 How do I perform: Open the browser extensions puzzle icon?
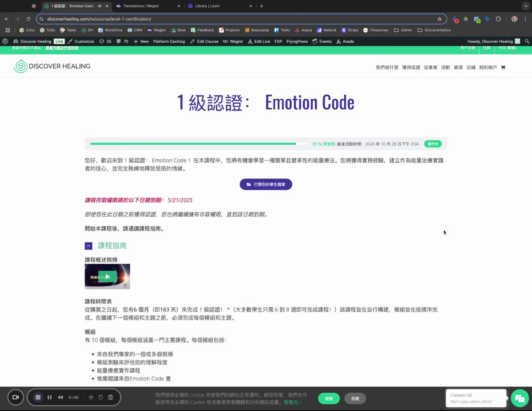[498, 19]
